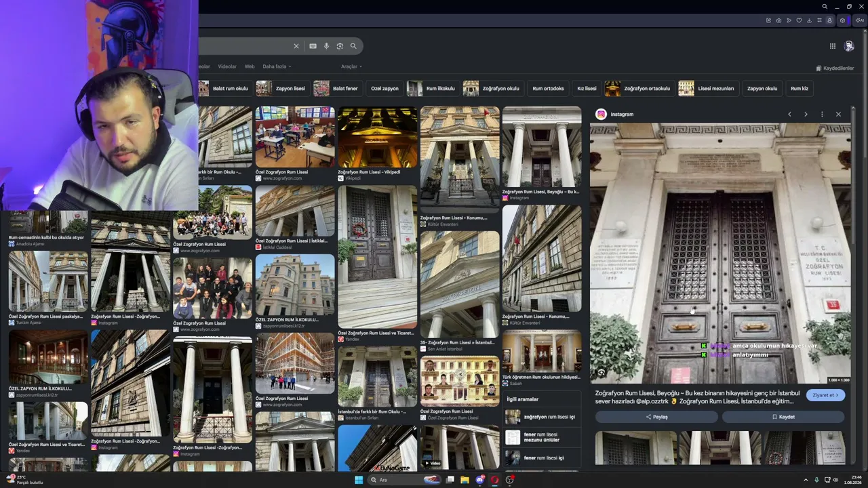Filter by the Balat fener chip
The image size is (868, 488).
pos(337,89)
